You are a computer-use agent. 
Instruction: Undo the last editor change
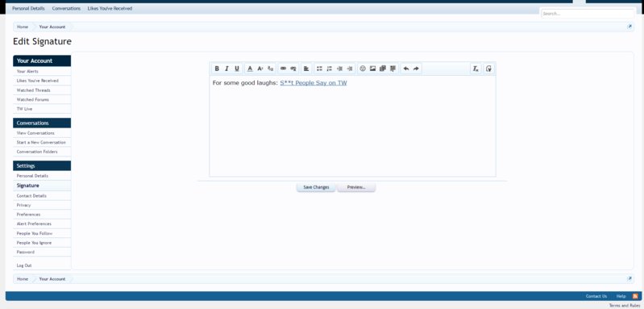point(405,69)
